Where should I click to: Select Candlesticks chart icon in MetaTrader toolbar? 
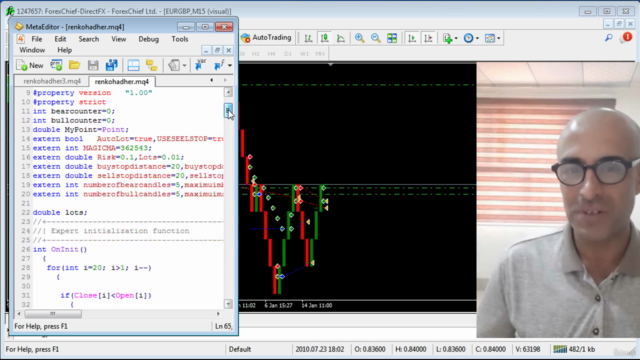pyautogui.click(x=324, y=38)
